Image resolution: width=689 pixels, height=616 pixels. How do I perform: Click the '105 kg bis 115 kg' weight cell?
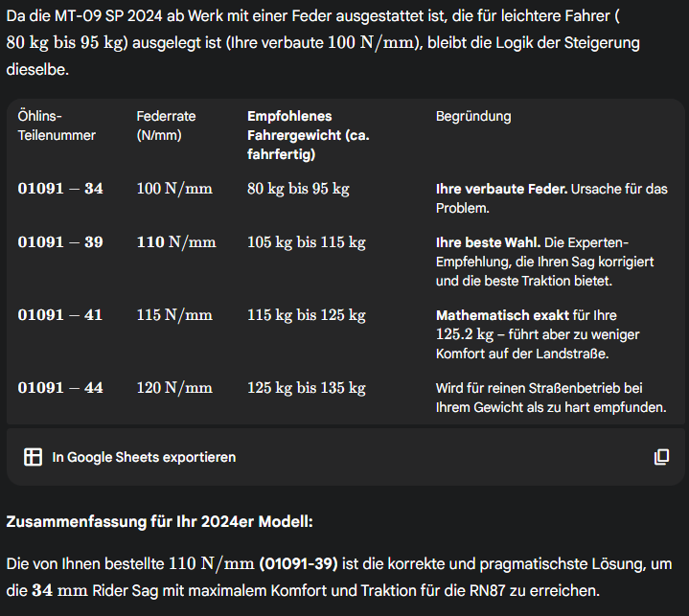coord(306,242)
